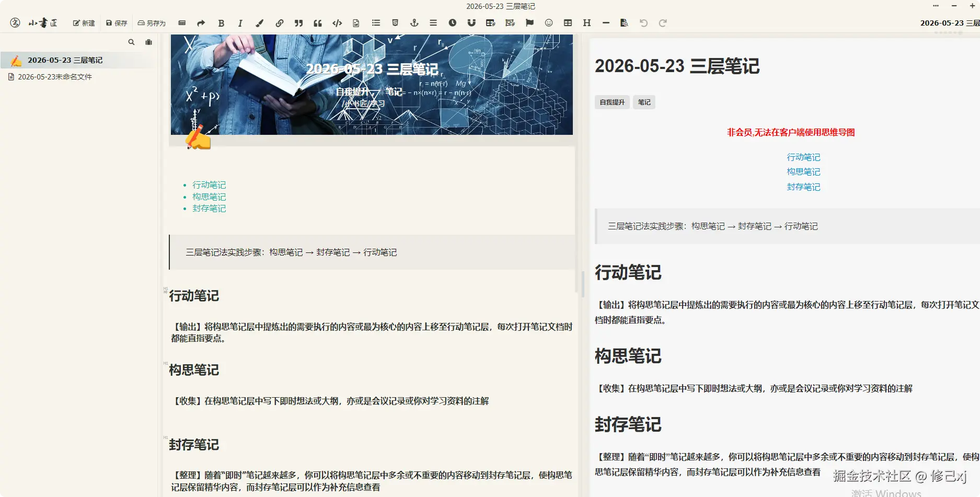Click the 构思笔记 heading in the editor
The width and height of the screenshot is (980, 497).
(194, 370)
